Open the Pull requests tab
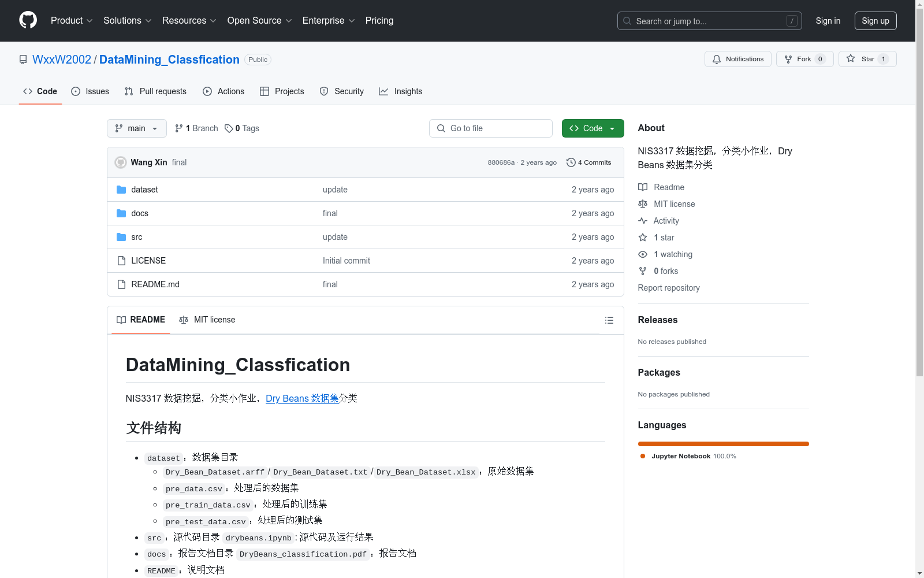 [x=155, y=91]
